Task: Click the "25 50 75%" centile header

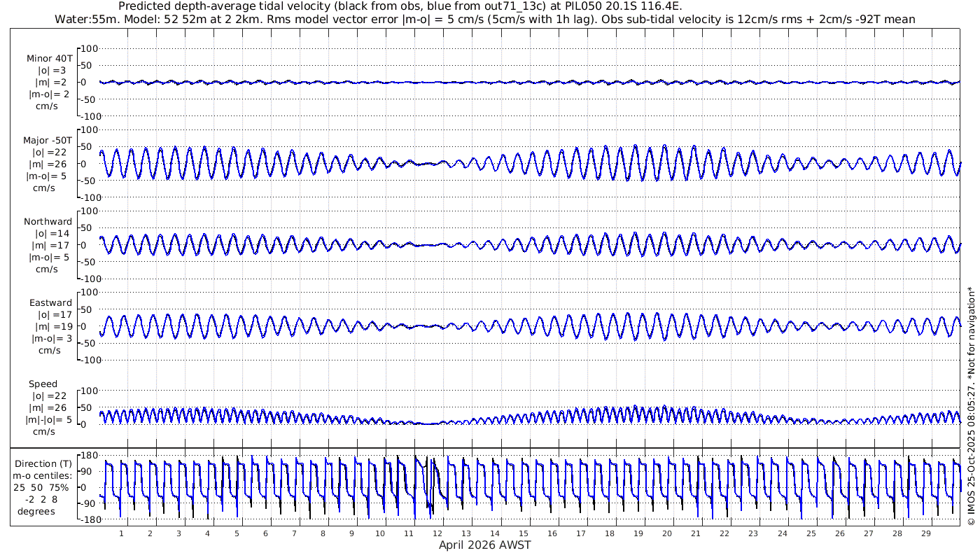Action: pyautogui.click(x=43, y=487)
